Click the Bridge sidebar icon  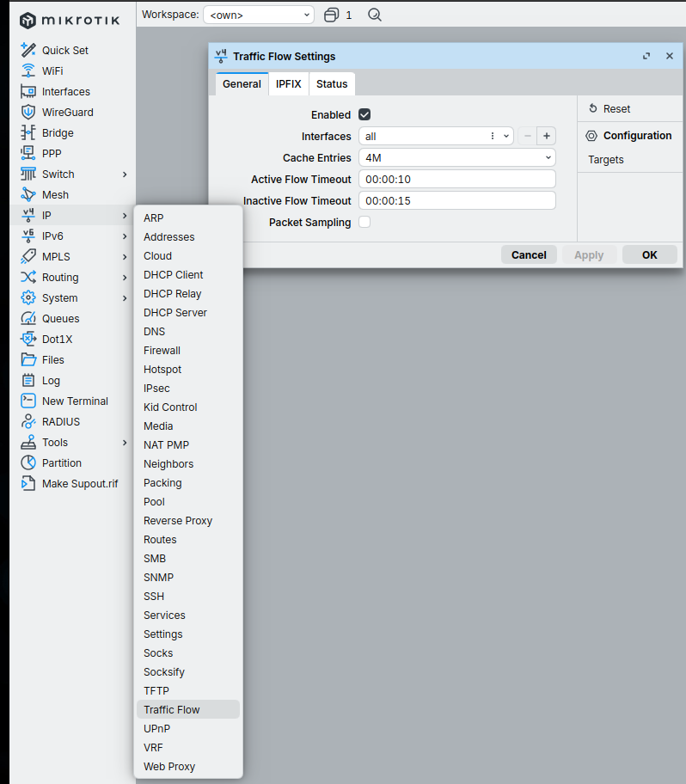point(28,132)
